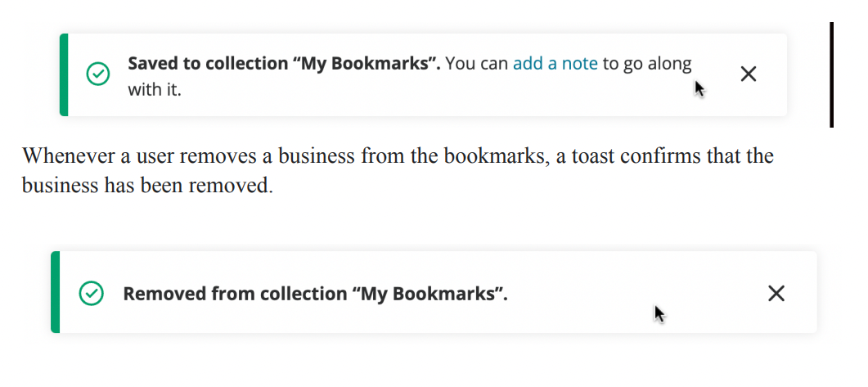
Task: Click the green checkmark in Removed toast
Action: pyautogui.click(x=91, y=294)
